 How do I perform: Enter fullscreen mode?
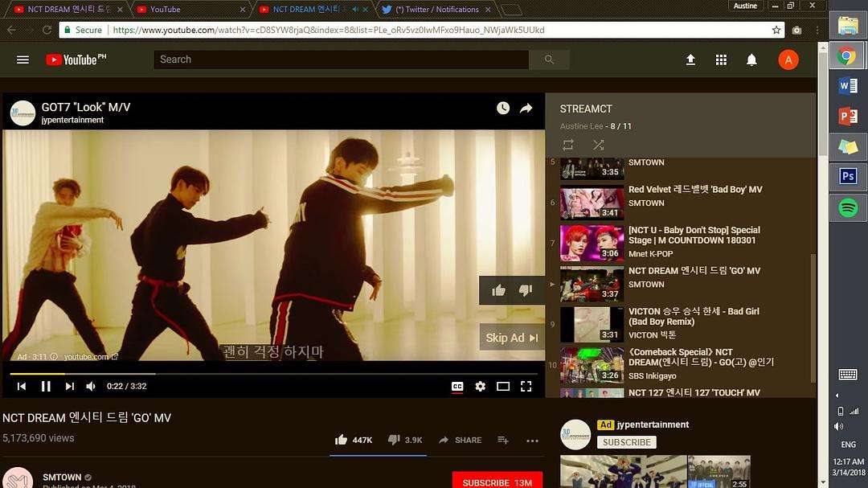point(526,386)
